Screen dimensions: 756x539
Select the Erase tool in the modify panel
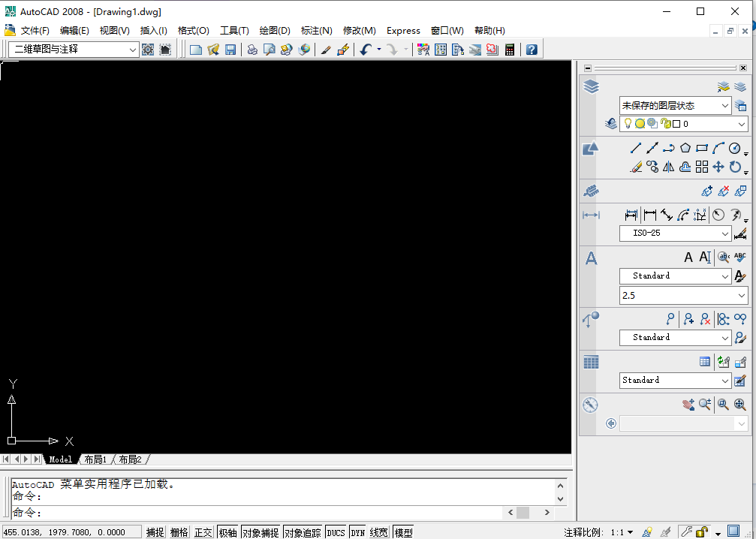[x=635, y=167]
